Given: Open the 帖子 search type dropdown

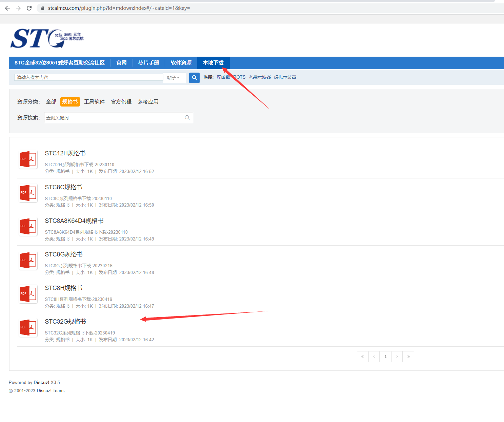Looking at the screenshot, I should click(x=174, y=78).
